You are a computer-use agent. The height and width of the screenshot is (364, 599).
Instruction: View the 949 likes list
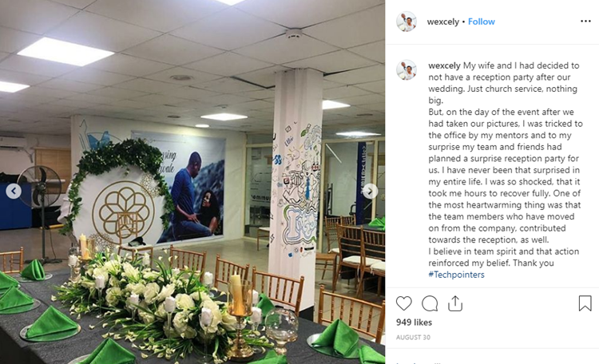pos(414,322)
